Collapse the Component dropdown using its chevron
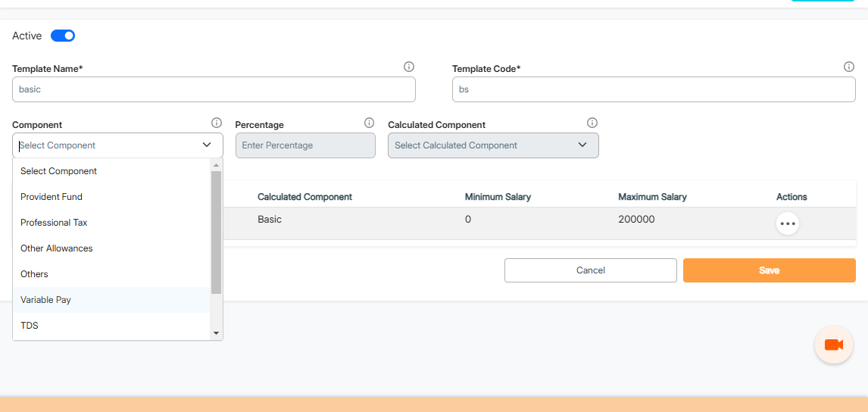Viewport: 868px width, 412px height. click(x=207, y=145)
